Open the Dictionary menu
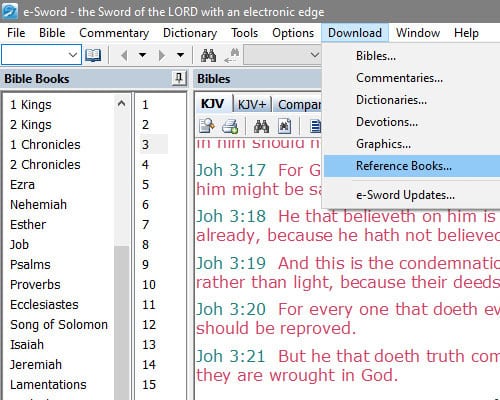The image size is (500, 400). 190,33
